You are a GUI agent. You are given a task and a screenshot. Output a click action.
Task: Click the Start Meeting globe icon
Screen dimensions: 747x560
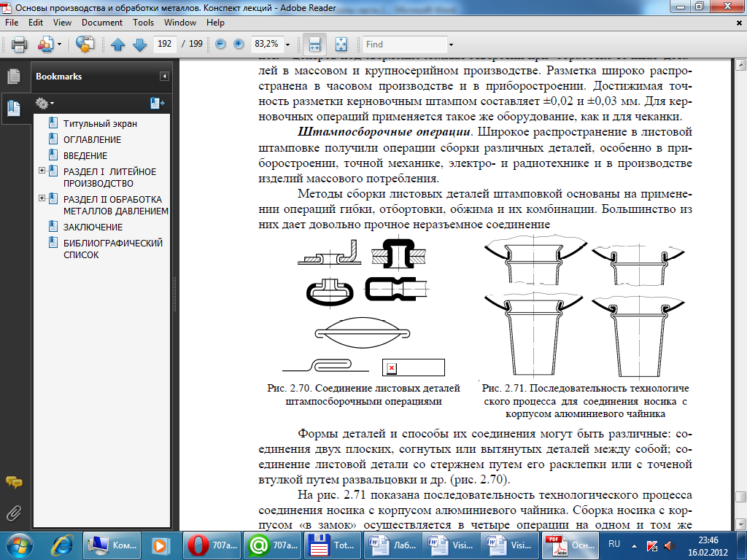pyautogui.click(x=85, y=44)
